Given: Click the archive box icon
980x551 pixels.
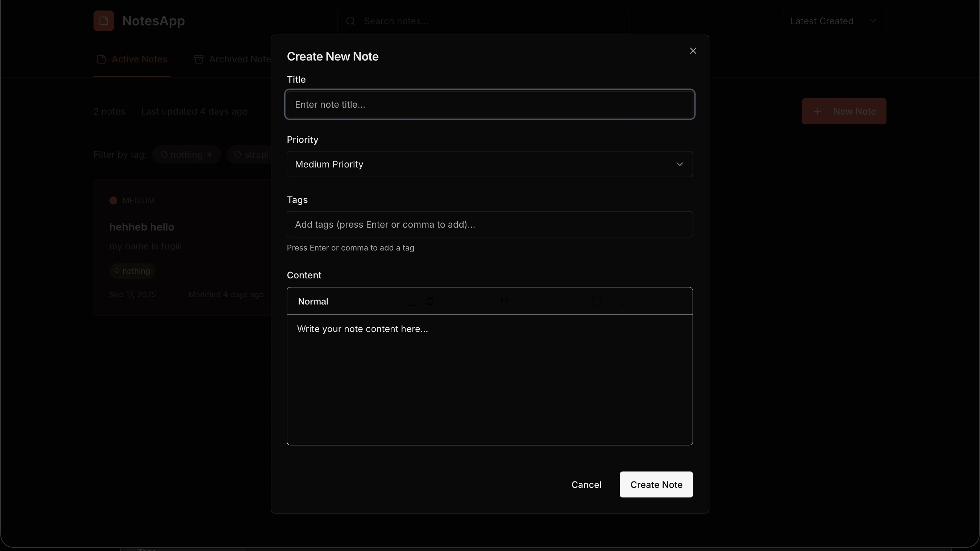Looking at the screenshot, I should [198, 59].
